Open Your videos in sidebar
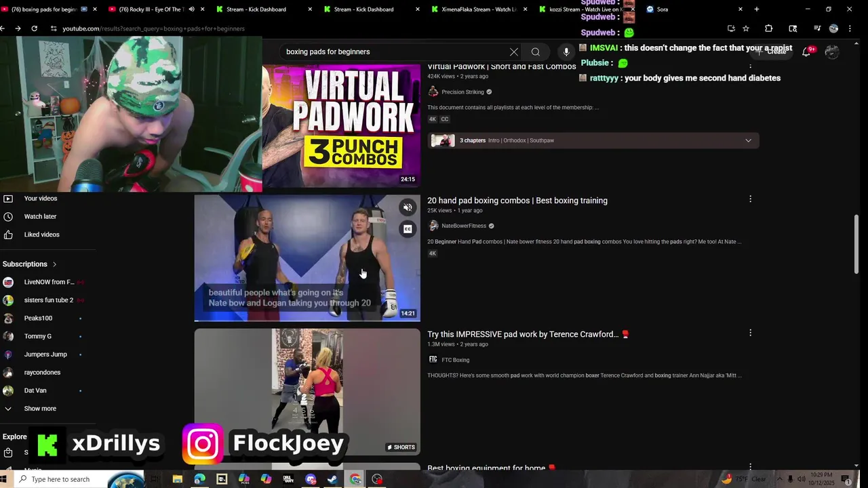This screenshot has height=488, width=868. coord(41,199)
